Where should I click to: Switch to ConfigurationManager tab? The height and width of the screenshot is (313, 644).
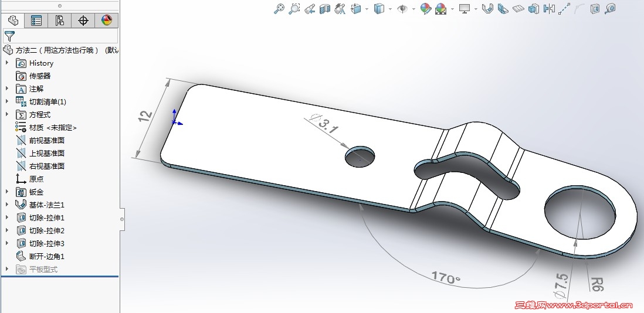60,21
